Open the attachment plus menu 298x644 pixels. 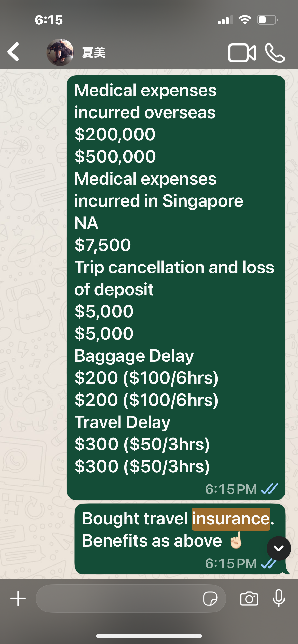click(18, 598)
